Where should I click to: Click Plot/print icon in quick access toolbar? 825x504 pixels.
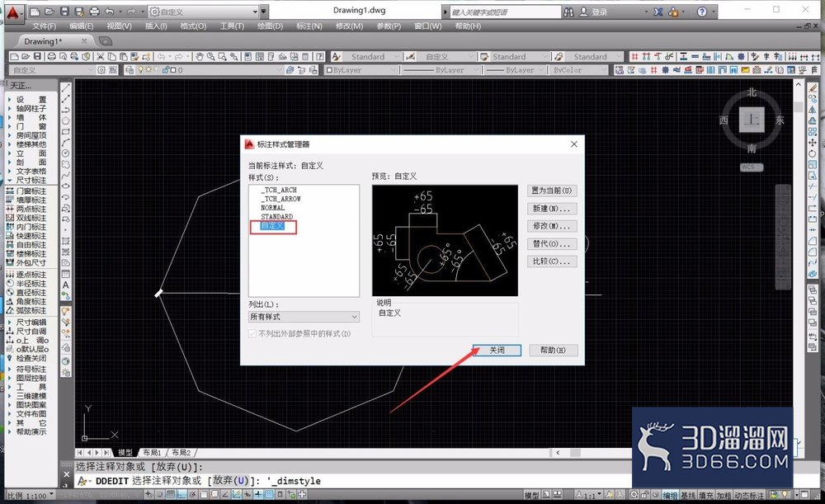click(94, 12)
